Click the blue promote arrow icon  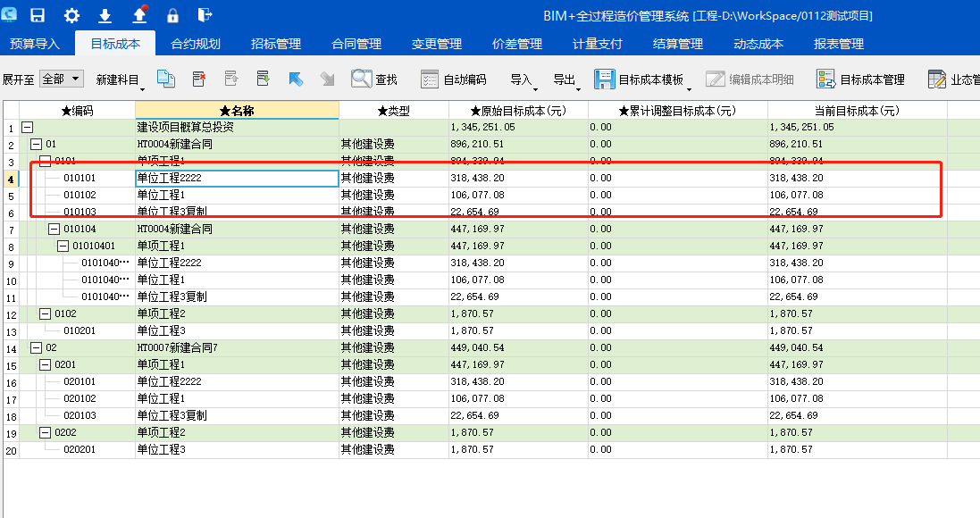point(296,79)
